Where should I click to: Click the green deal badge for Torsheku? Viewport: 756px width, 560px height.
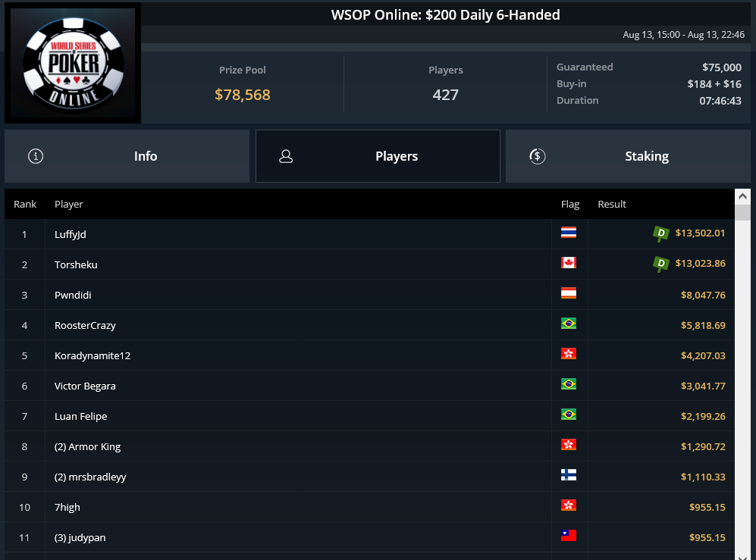(660, 264)
